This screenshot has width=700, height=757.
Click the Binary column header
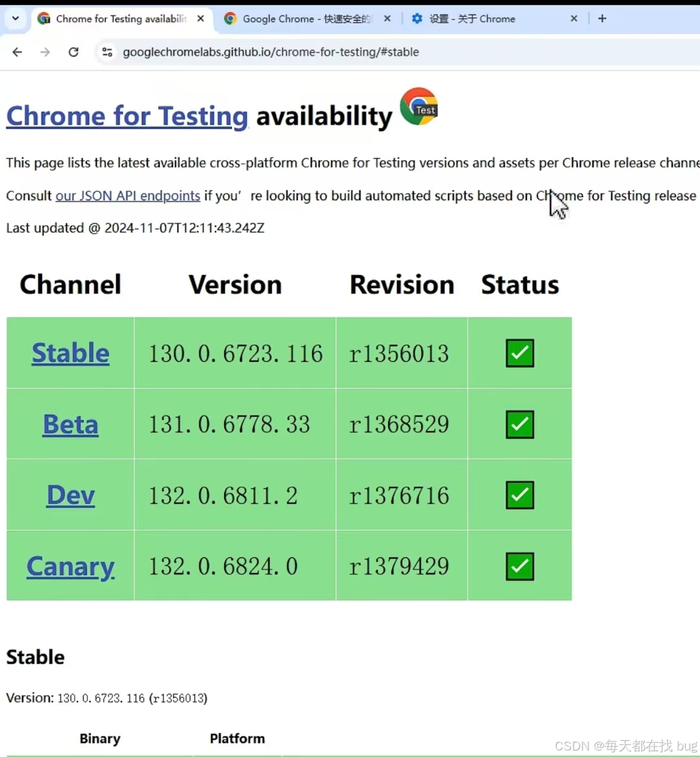point(100,739)
